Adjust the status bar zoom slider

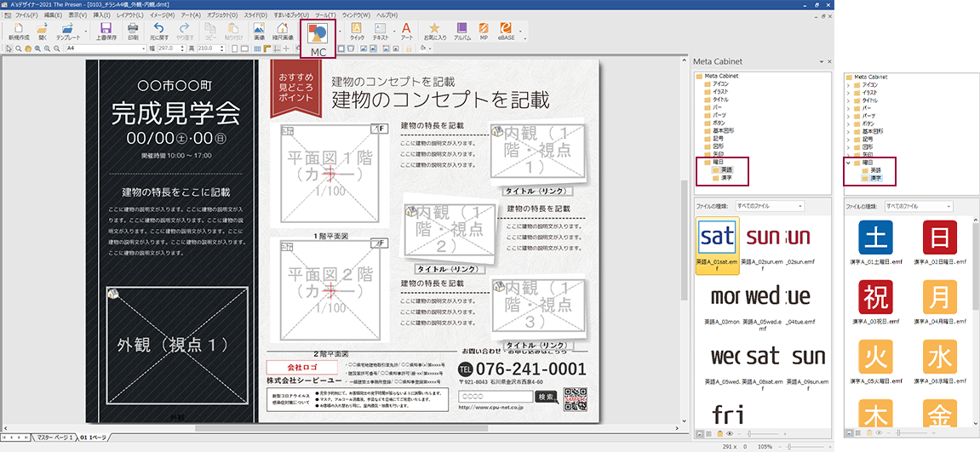point(789,447)
